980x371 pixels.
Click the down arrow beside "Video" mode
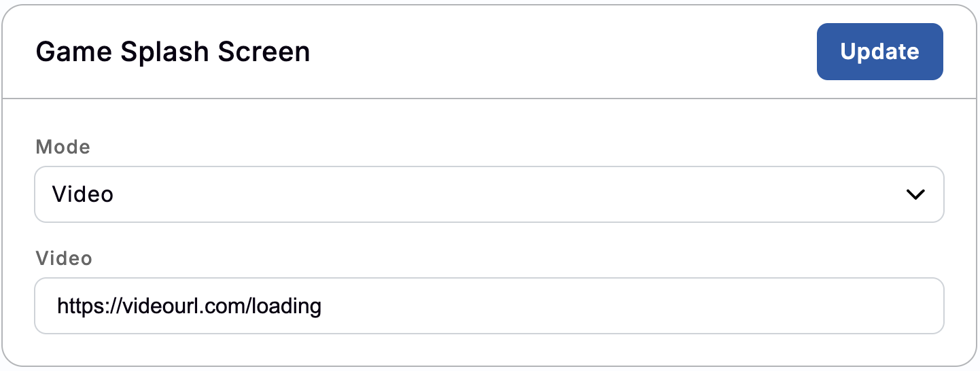915,194
